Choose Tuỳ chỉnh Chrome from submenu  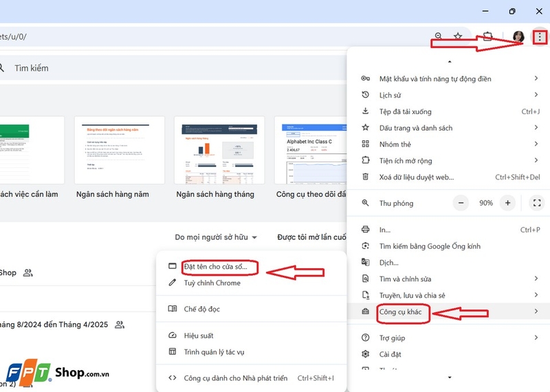[251, 283]
